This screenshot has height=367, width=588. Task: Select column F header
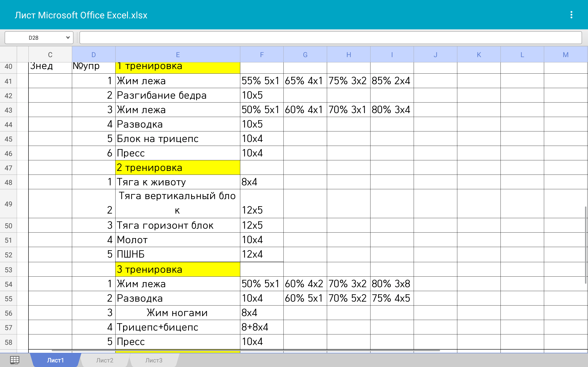pyautogui.click(x=261, y=55)
